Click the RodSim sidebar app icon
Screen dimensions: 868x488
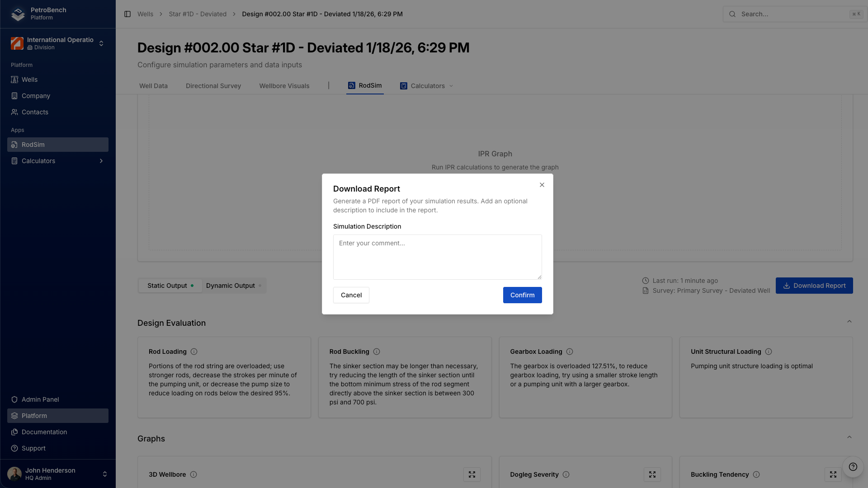(x=14, y=145)
